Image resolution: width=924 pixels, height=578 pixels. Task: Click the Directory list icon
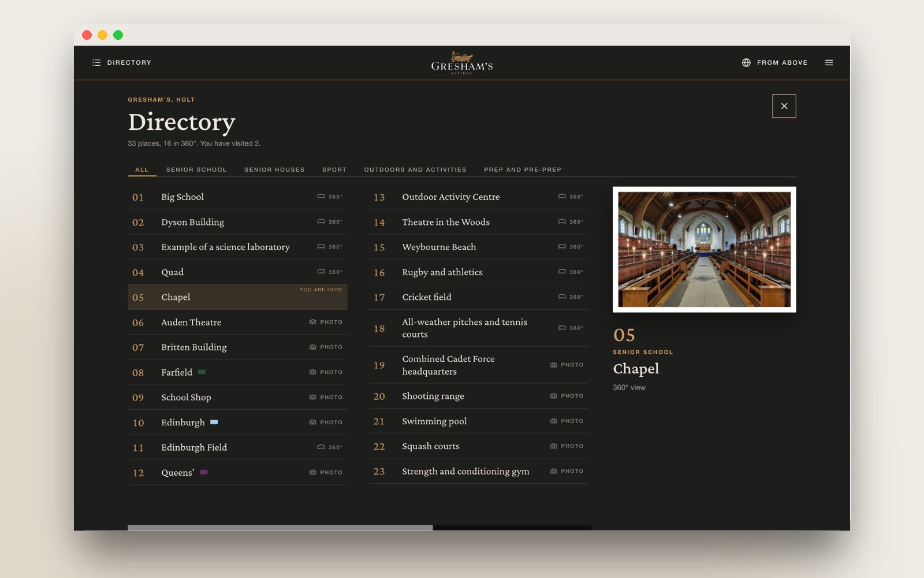(x=96, y=62)
